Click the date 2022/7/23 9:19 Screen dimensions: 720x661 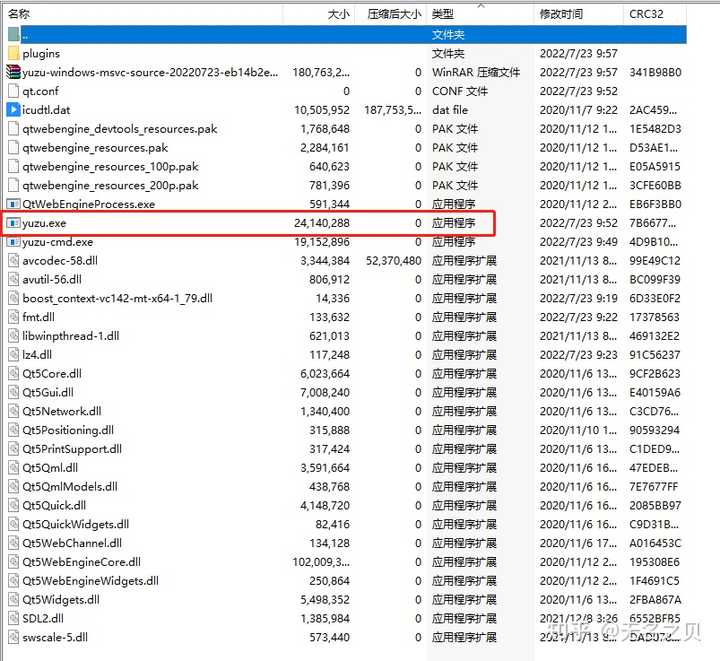point(579,298)
